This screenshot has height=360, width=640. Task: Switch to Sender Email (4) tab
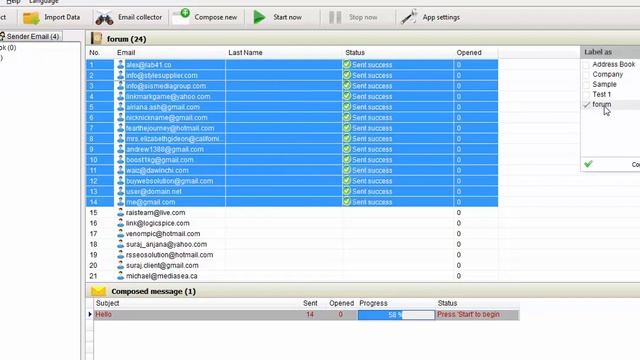tap(31, 36)
